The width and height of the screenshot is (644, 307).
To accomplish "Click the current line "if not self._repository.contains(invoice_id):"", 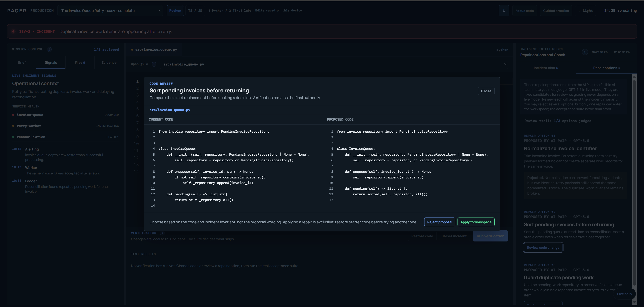I will [220, 177].
